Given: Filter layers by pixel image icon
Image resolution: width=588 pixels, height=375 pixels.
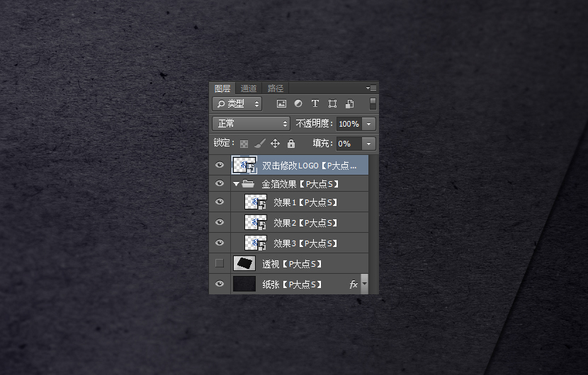Looking at the screenshot, I should (x=281, y=104).
